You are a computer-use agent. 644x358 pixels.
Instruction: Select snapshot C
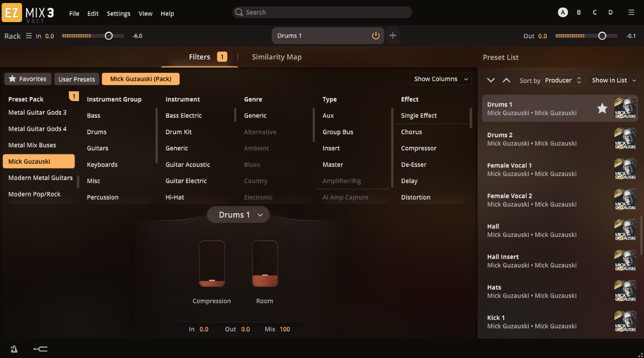[595, 13]
